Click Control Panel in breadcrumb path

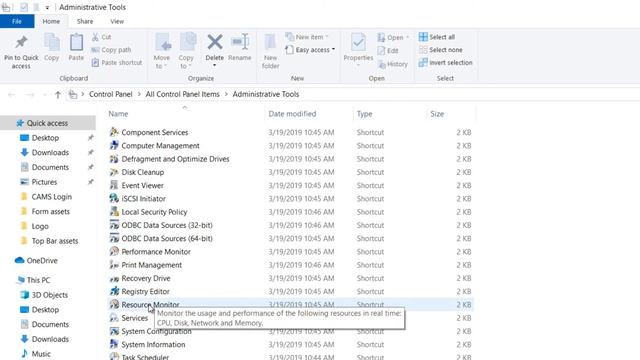111,94
